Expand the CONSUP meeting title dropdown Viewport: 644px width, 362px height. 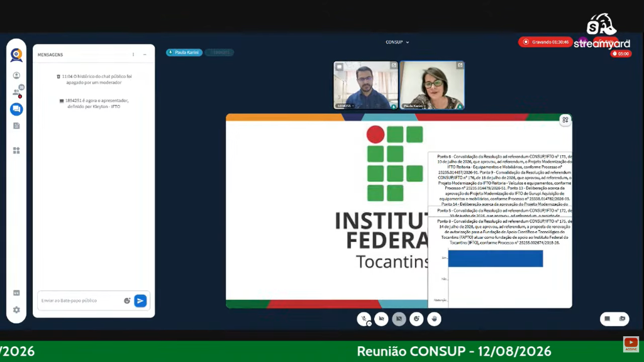click(x=397, y=42)
